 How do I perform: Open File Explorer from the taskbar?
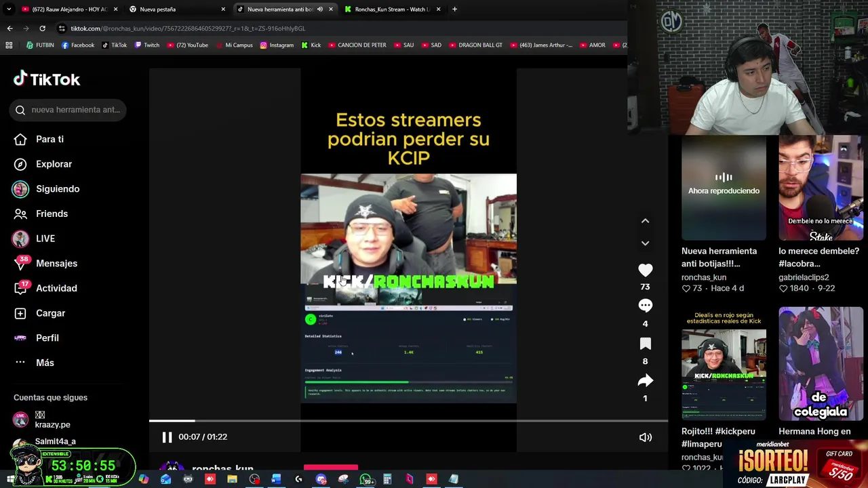click(x=232, y=479)
